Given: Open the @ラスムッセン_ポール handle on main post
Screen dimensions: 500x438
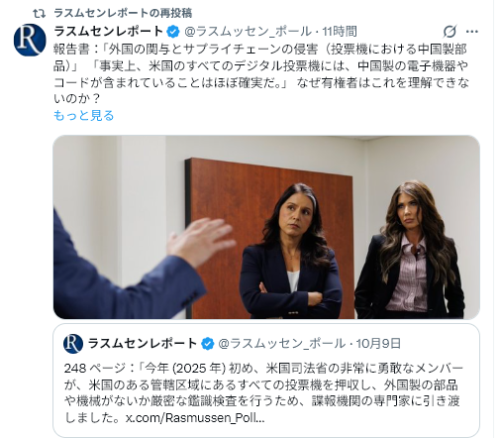Looking at the screenshot, I should [248, 32].
